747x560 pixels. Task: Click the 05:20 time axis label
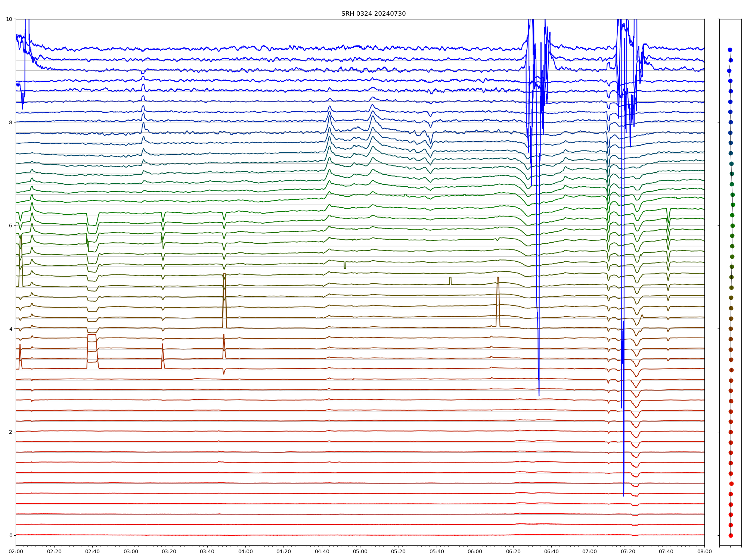click(x=398, y=551)
